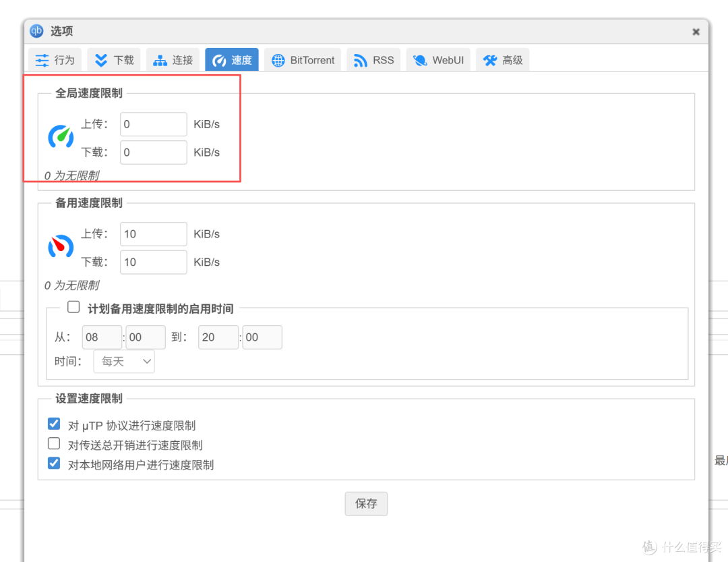
Task: Switch to the WebUI tab
Action: [438, 60]
